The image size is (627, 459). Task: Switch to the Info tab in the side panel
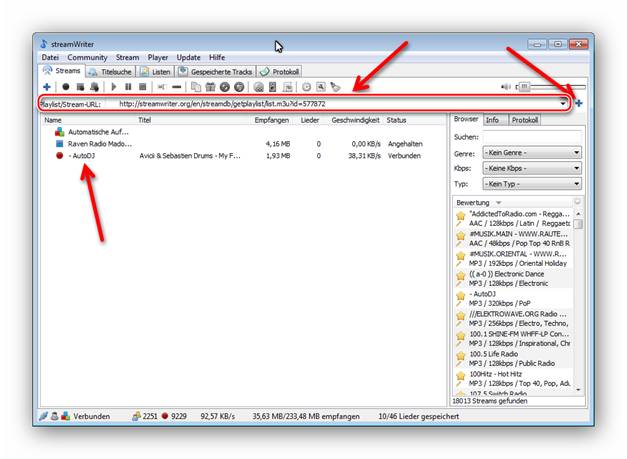(495, 120)
